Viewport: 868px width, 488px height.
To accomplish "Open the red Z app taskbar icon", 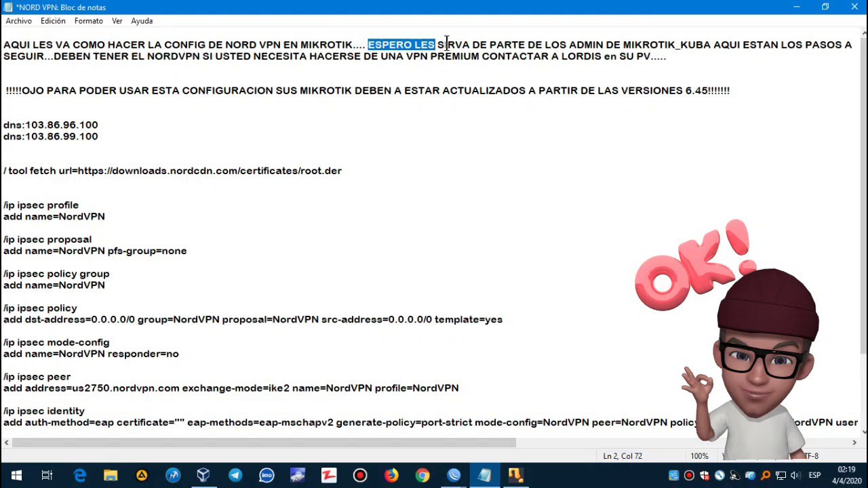I will click(329, 475).
